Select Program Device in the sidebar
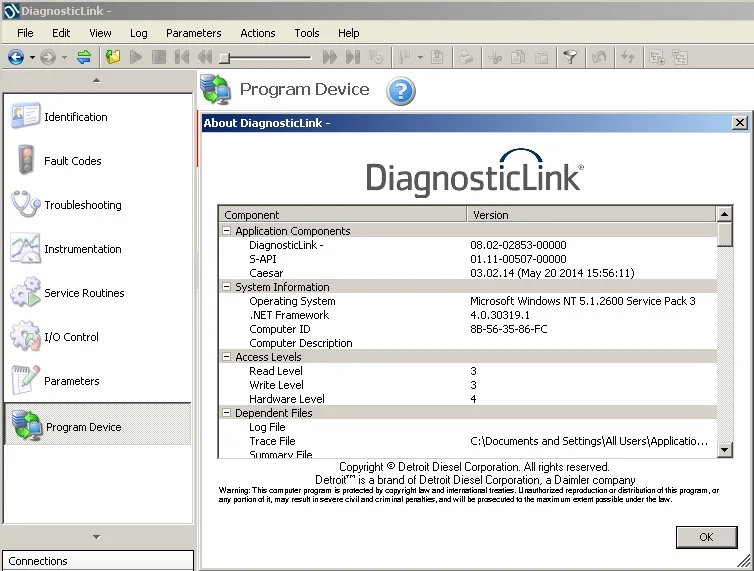The width and height of the screenshot is (754, 571). pos(98,425)
